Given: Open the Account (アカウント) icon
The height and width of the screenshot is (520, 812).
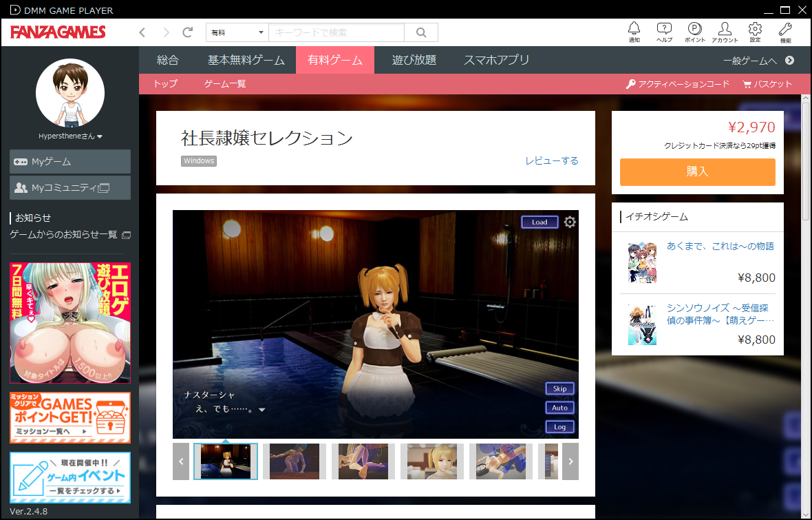Looking at the screenshot, I should click(x=725, y=32).
